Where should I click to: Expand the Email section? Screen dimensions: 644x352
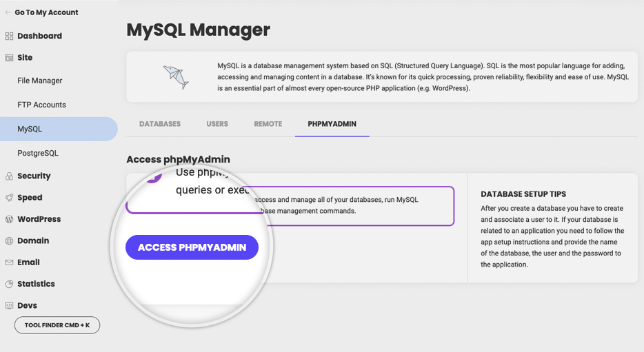coord(28,262)
